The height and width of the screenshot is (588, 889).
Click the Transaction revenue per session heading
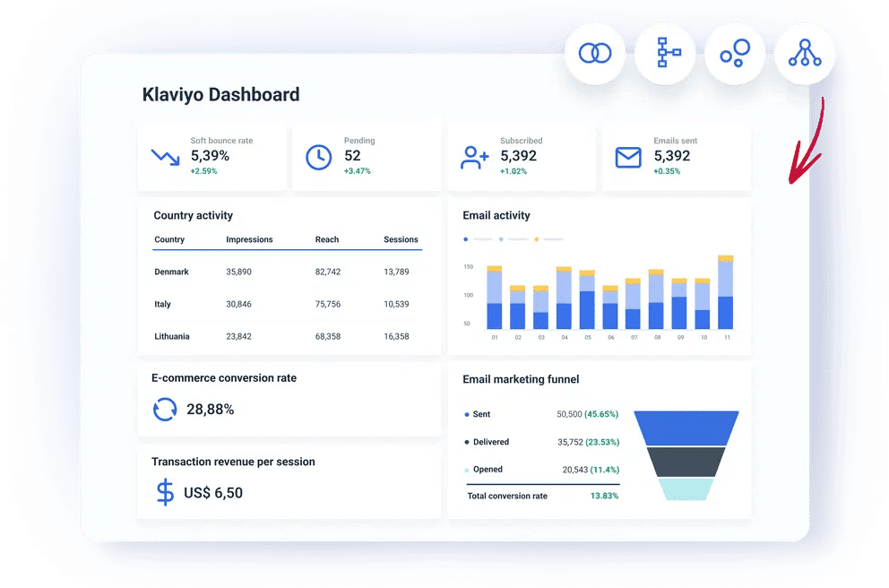(233, 463)
